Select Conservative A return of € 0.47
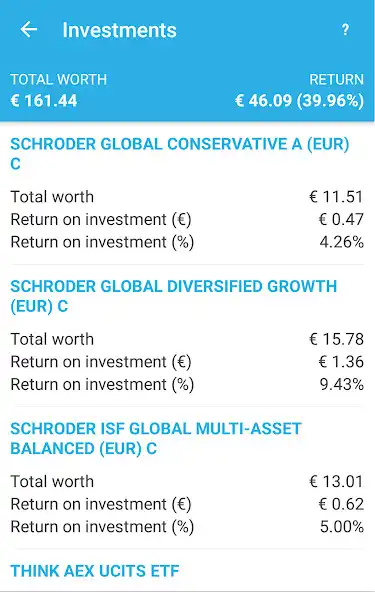 coord(187,219)
